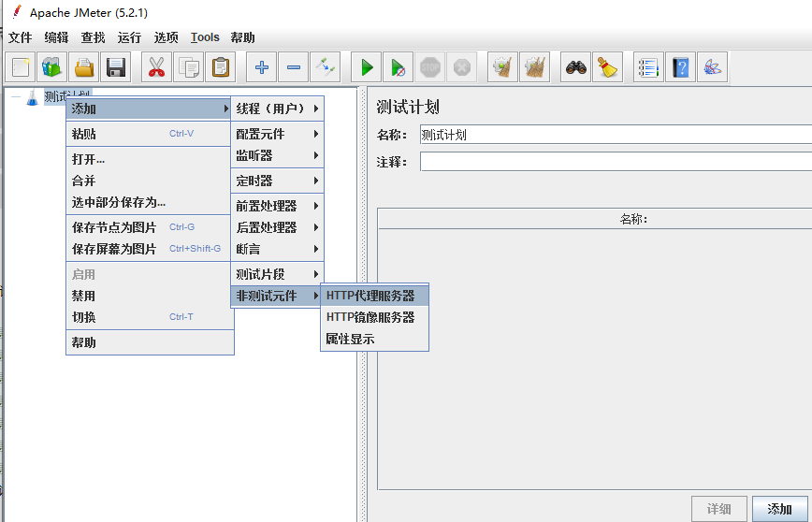This screenshot has width=812, height=522.
Task: Open the Tools menu
Action: click(x=205, y=37)
